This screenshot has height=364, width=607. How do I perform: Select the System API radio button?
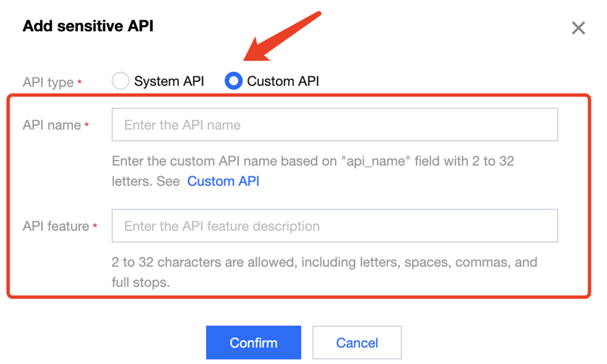(121, 81)
